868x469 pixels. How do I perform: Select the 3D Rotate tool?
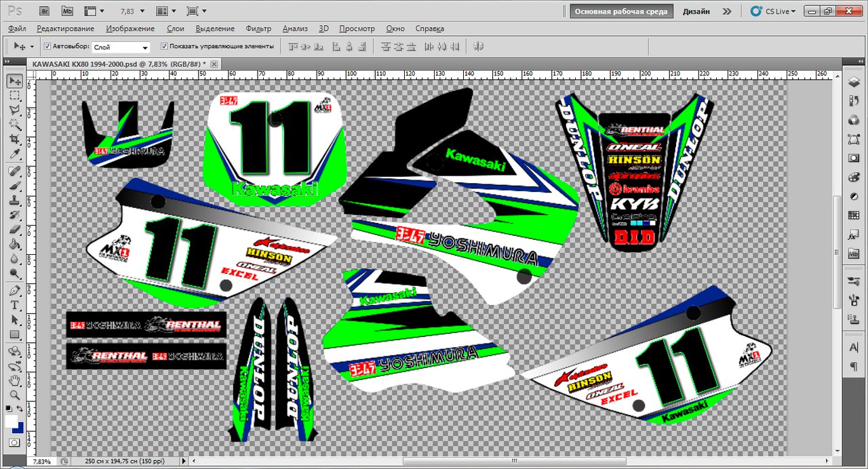14,352
